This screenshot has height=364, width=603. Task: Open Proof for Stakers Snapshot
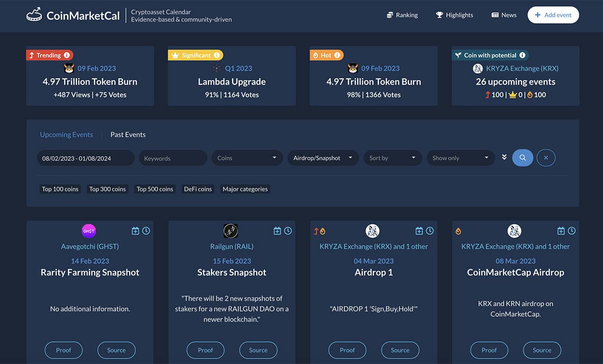206,350
